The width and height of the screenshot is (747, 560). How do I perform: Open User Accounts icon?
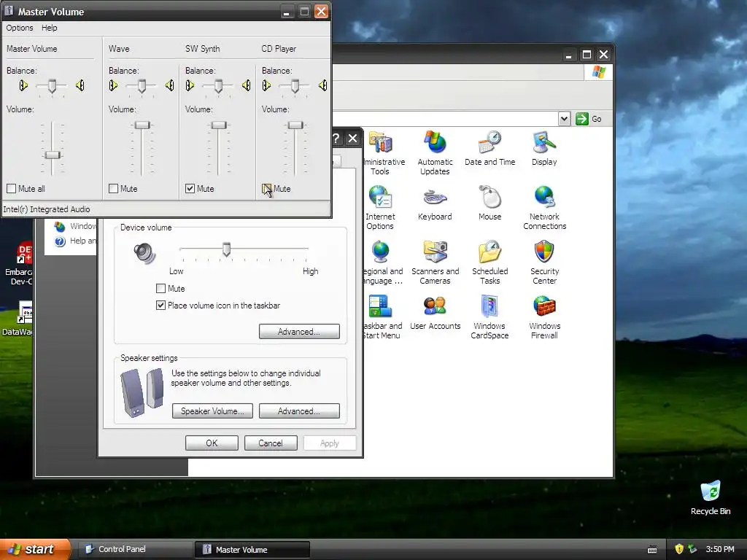435,307
